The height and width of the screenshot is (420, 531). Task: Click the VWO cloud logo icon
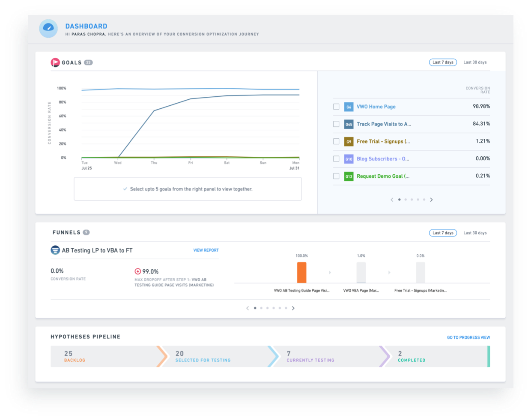coord(48,28)
